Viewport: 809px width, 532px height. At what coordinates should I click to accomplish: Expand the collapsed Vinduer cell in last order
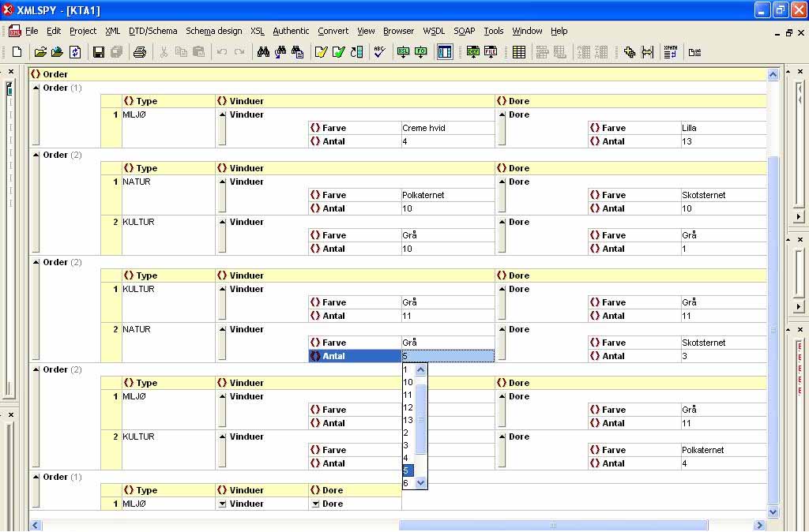pos(222,504)
